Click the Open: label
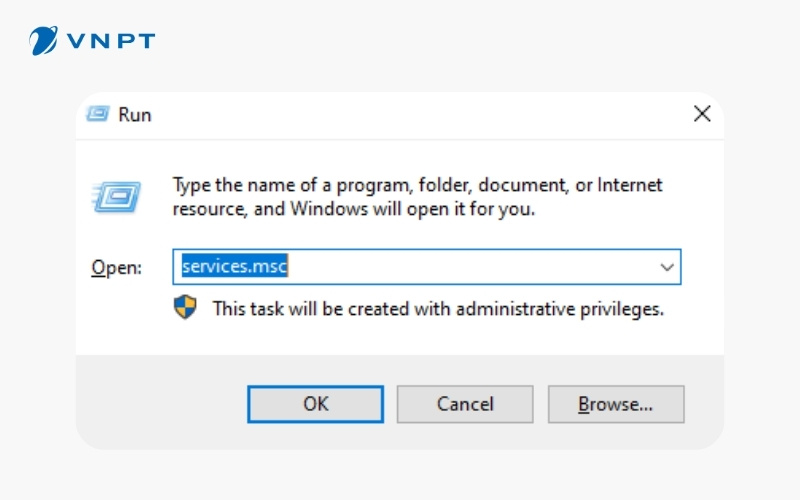Screen dimensions: 800x500 (x=117, y=267)
